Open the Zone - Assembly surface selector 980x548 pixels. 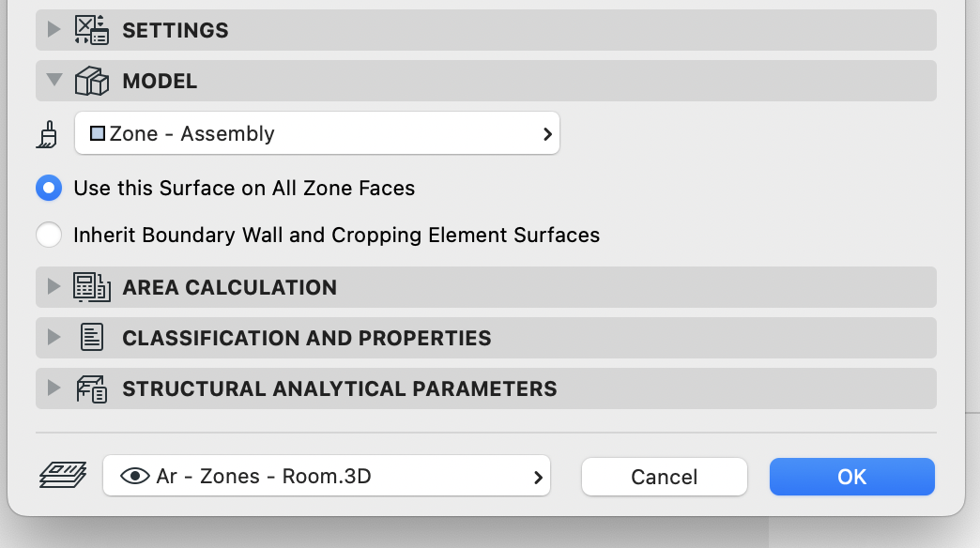pyautogui.click(x=546, y=133)
